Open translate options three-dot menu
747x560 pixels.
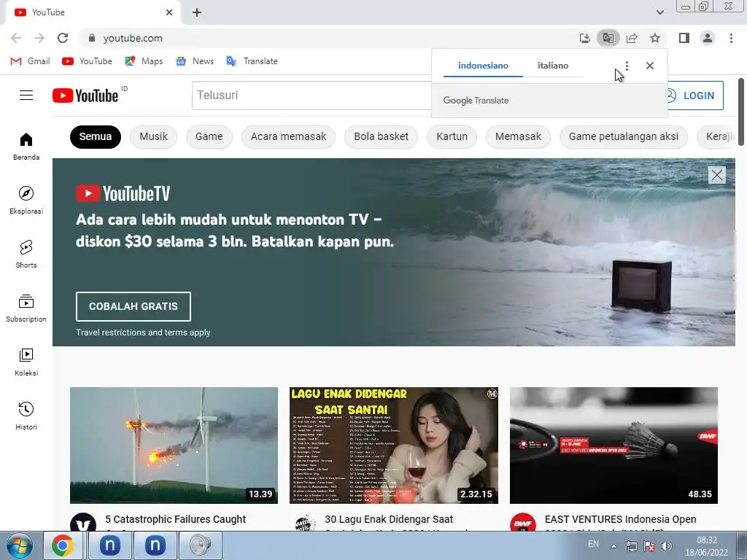pyautogui.click(x=627, y=66)
